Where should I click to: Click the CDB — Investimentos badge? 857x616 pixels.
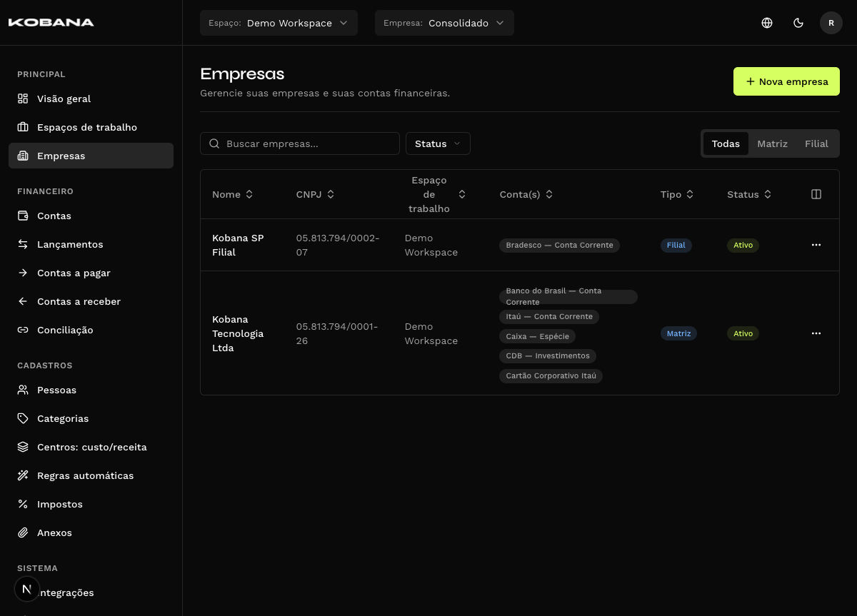click(548, 355)
